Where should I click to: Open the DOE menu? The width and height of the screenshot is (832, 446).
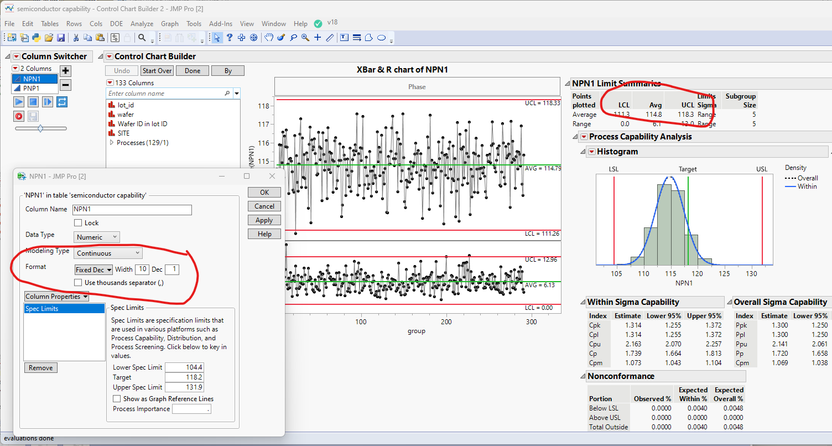click(114, 22)
